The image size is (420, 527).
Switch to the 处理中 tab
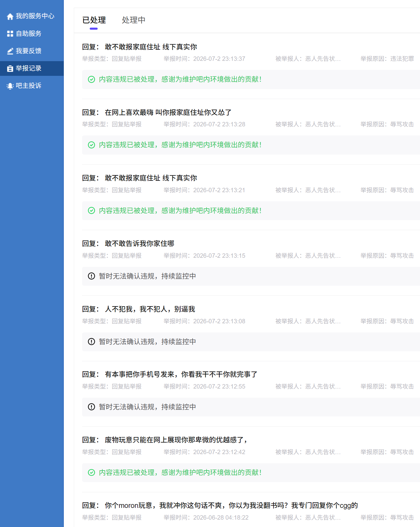coord(134,20)
